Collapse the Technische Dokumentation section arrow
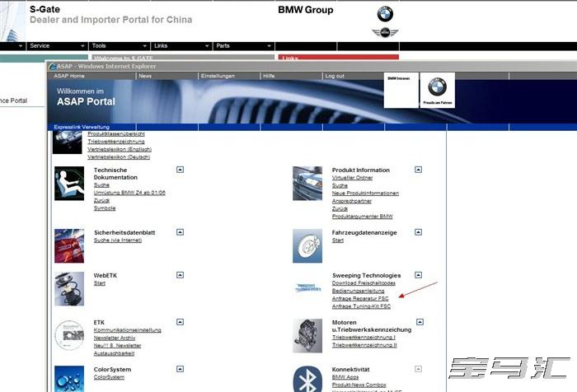Screen dimensions: 577x392 [x=180, y=170]
